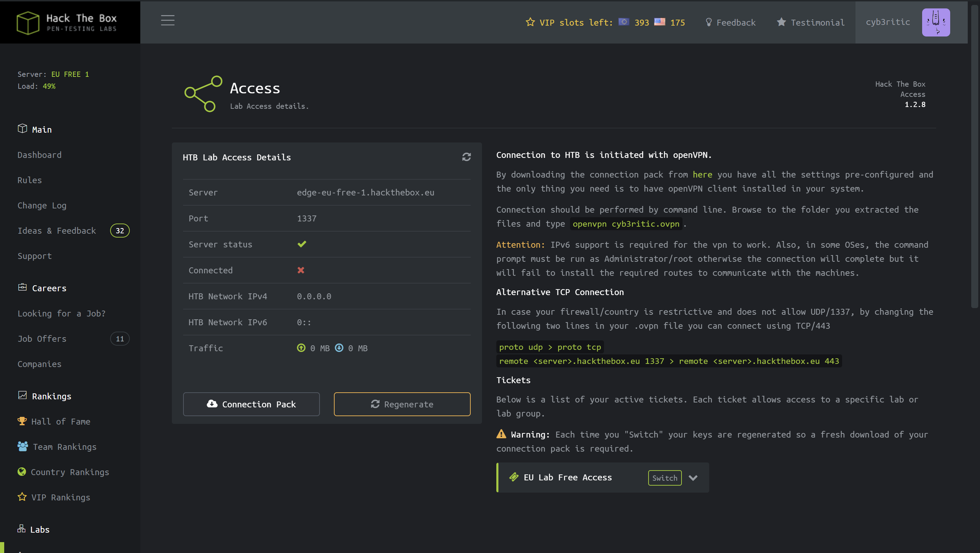Click the Load 49% value
The image size is (980, 553).
coord(49,86)
